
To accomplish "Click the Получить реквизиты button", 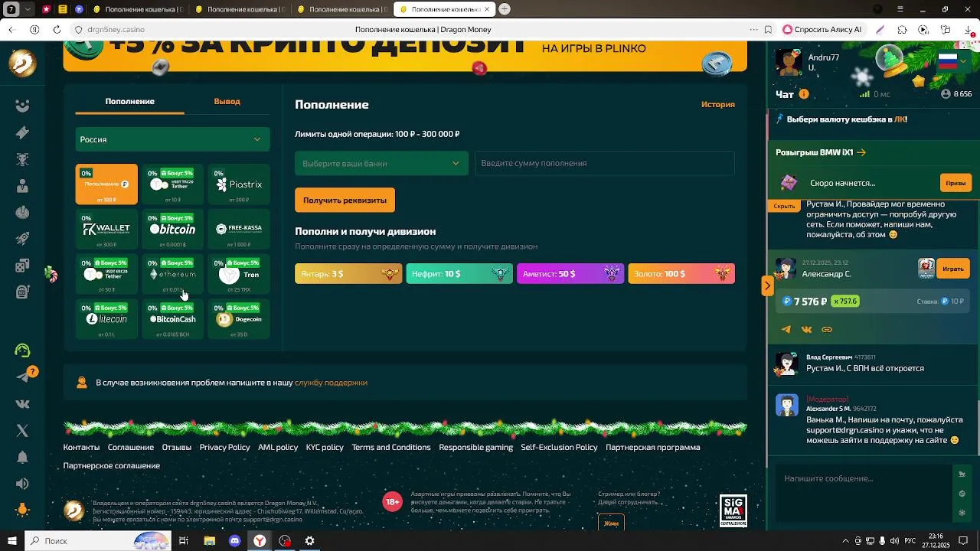I will tap(345, 201).
